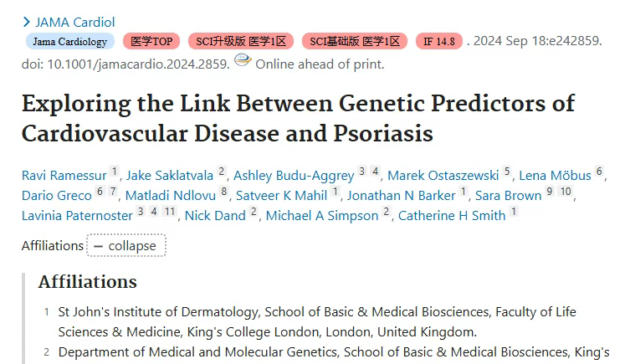630x364 pixels.
Task: Open author Jake Saklatvala's link
Action: (x=170, y=176)
